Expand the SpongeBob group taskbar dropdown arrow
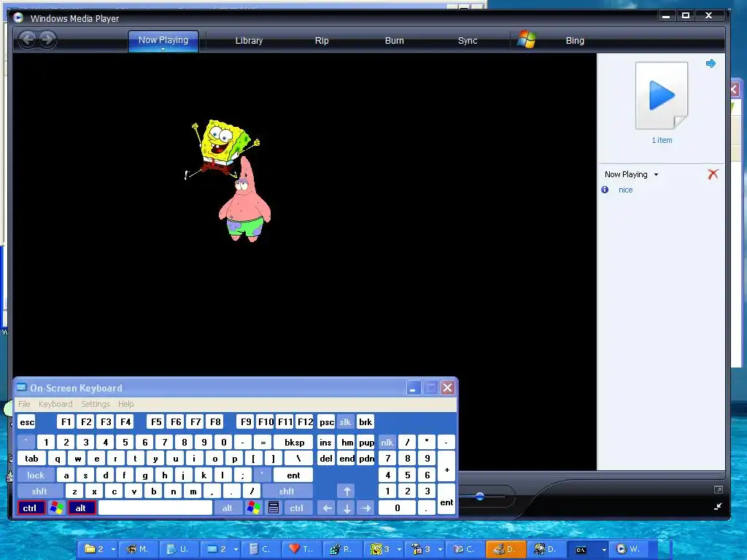 click(399, 550)
